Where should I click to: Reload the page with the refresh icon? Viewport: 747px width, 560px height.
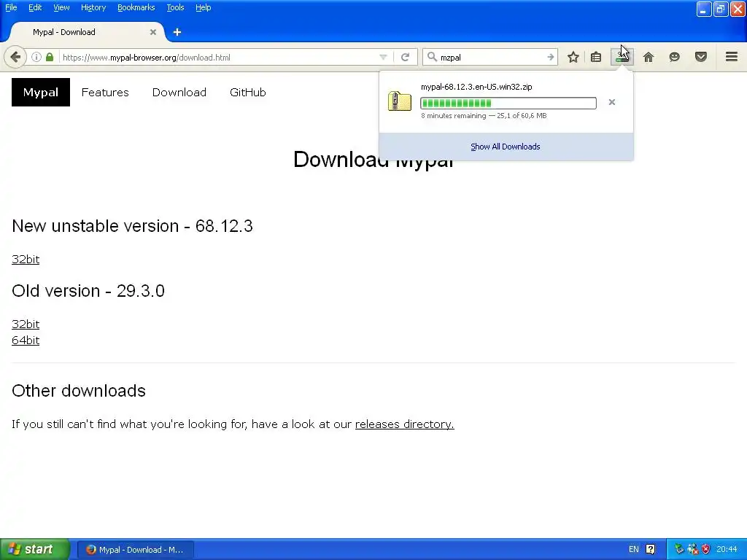click(x=406, y=57)
